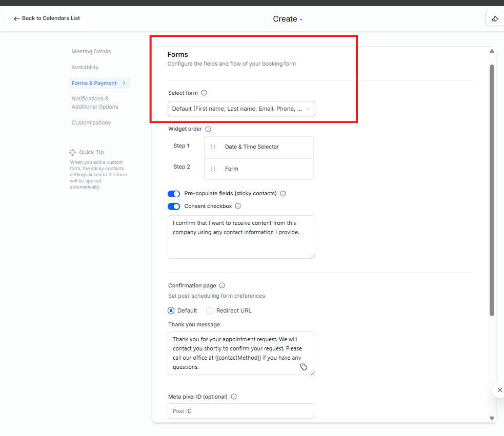
Task: Click drag handle for Date & Time Selector
Action: 213,147
